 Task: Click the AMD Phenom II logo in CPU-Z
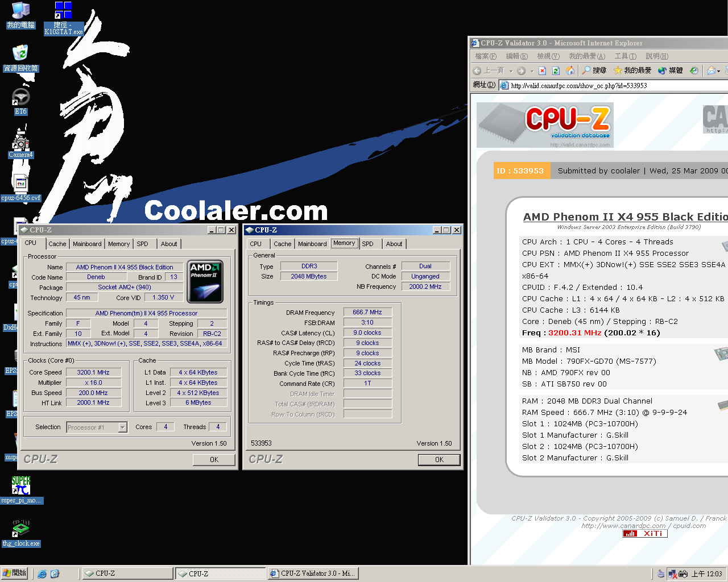tap(205, 281)
